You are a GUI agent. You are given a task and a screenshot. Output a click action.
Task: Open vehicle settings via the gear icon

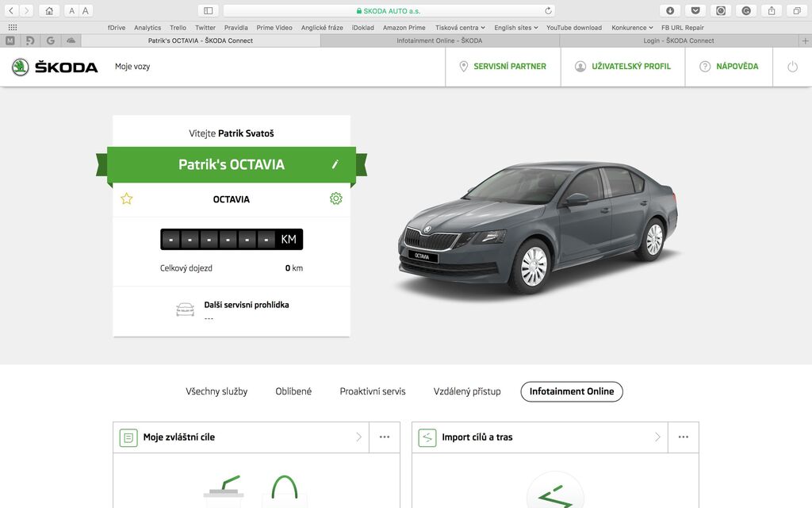point(335,199)
